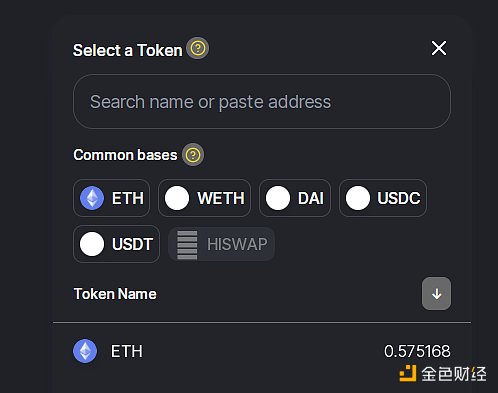Focus the Search name or paste address field
The height and width of the screenshot is (393, 498).
coord(262,101)
